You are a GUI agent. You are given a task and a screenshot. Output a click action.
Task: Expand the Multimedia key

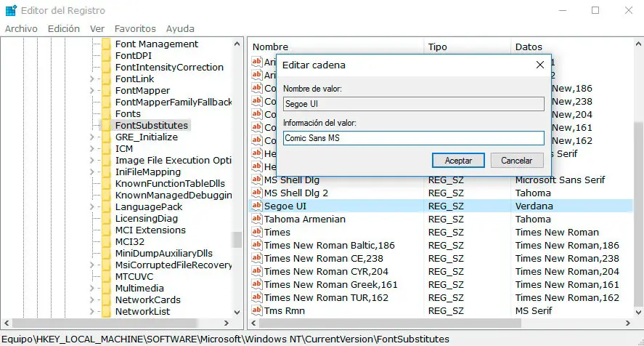[x=92, y=289]
